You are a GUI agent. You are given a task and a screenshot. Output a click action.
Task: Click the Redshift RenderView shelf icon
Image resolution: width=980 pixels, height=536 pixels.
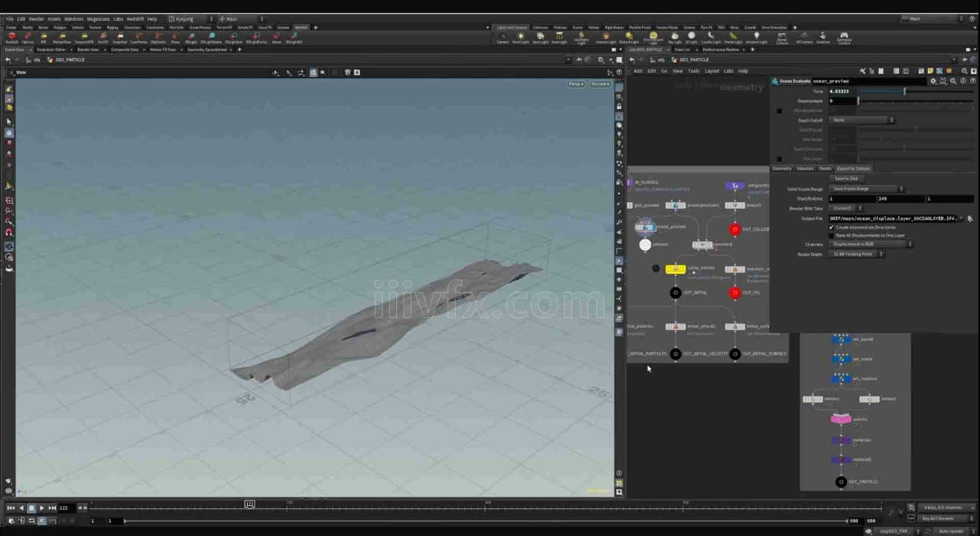(62, 38)
